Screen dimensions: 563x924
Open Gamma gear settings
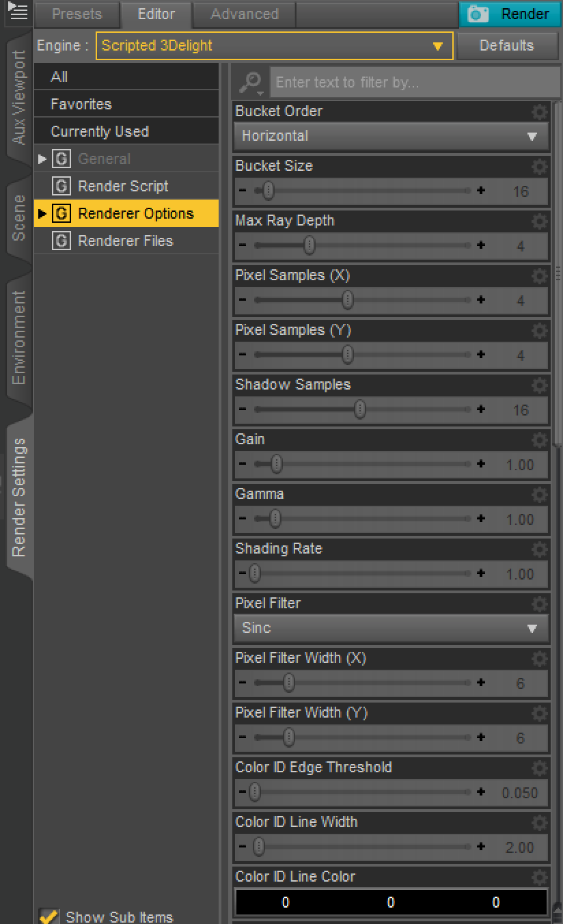coord(540,494)
